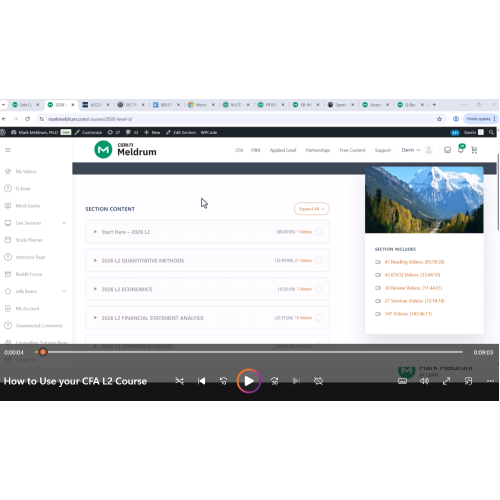Open the CFA menu in the site navigation
The height and width of the screenshot is (500, 500).
pos(239,150)
